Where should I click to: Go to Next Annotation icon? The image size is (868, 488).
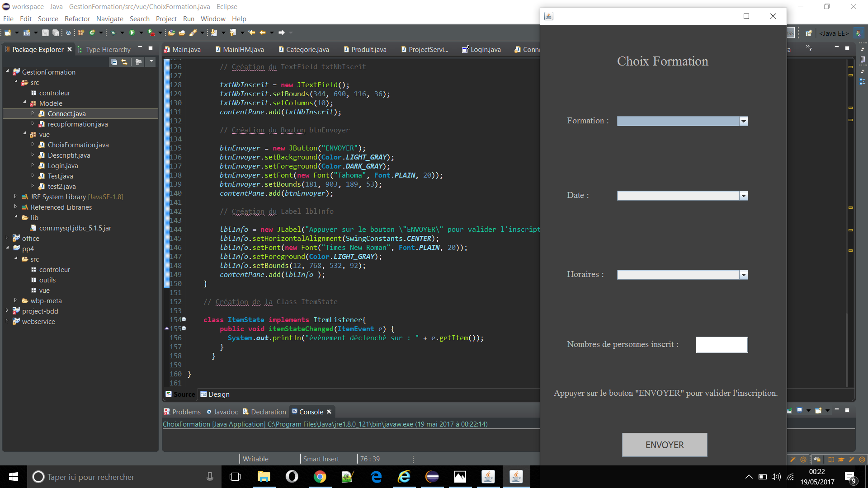click(214, 33)
